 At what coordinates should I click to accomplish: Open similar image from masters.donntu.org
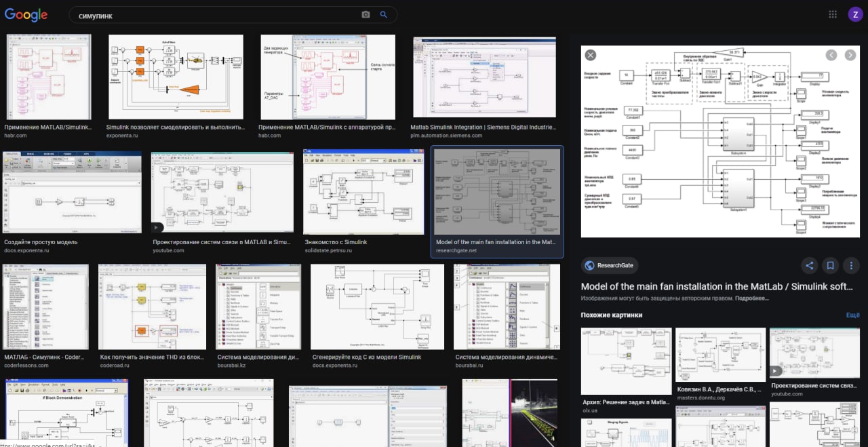720,355
